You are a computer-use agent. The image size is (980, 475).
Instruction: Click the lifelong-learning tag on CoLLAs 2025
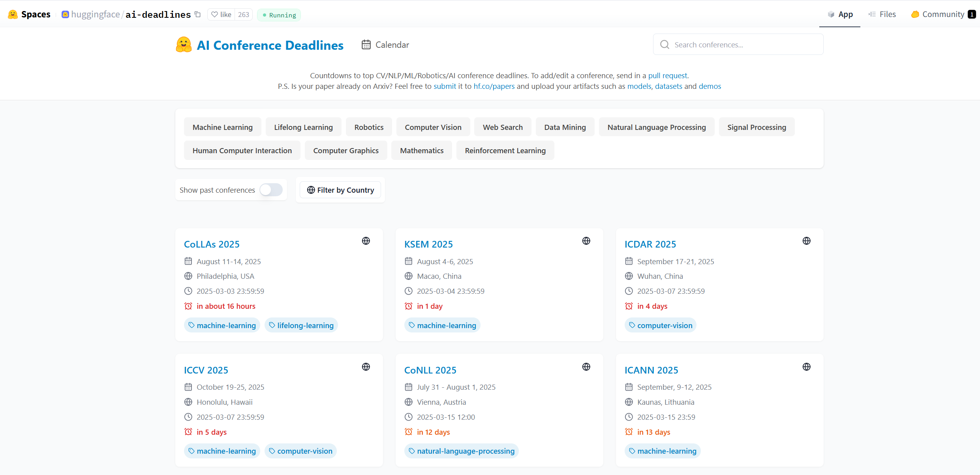pyautogui.click(x=301, y=325)
